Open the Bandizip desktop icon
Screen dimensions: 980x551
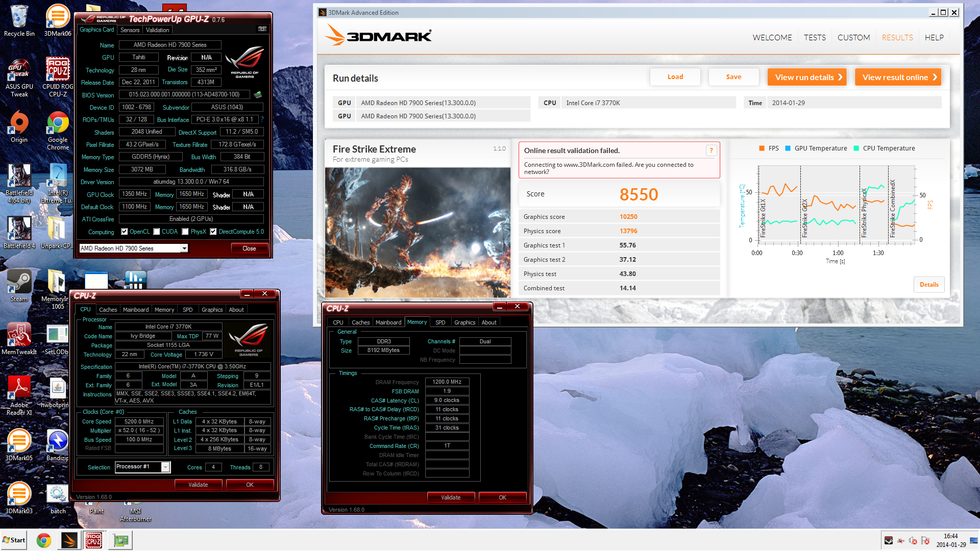(x=58, y=445)
